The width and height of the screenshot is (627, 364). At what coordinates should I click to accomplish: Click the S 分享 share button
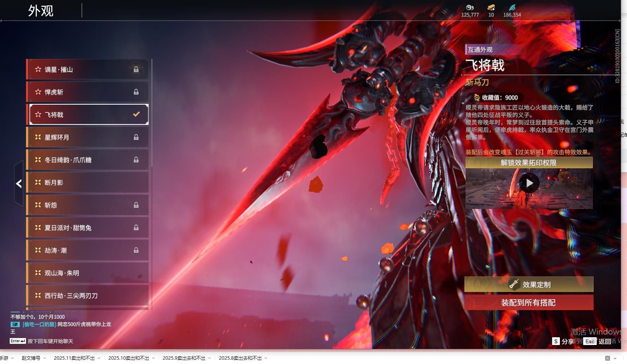(x=563, y=341)
